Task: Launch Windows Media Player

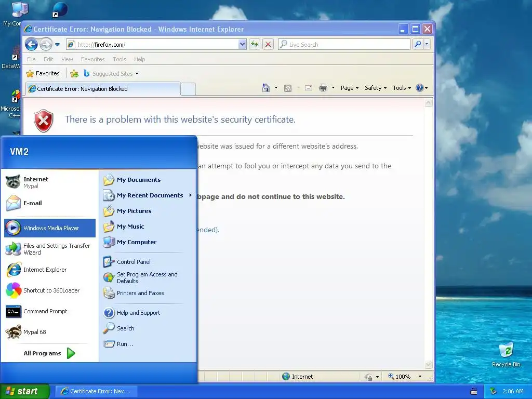Action: click(50, 228)
